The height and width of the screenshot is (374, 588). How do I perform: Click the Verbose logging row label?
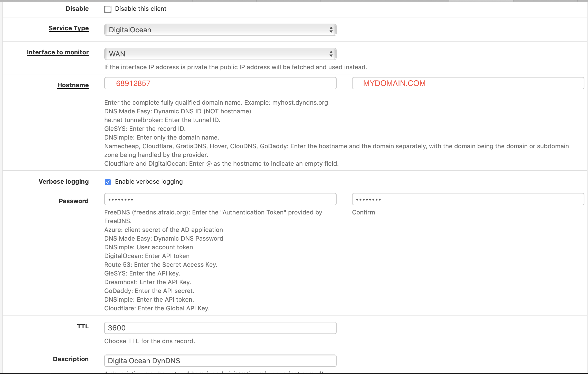(x=63, y=181)
